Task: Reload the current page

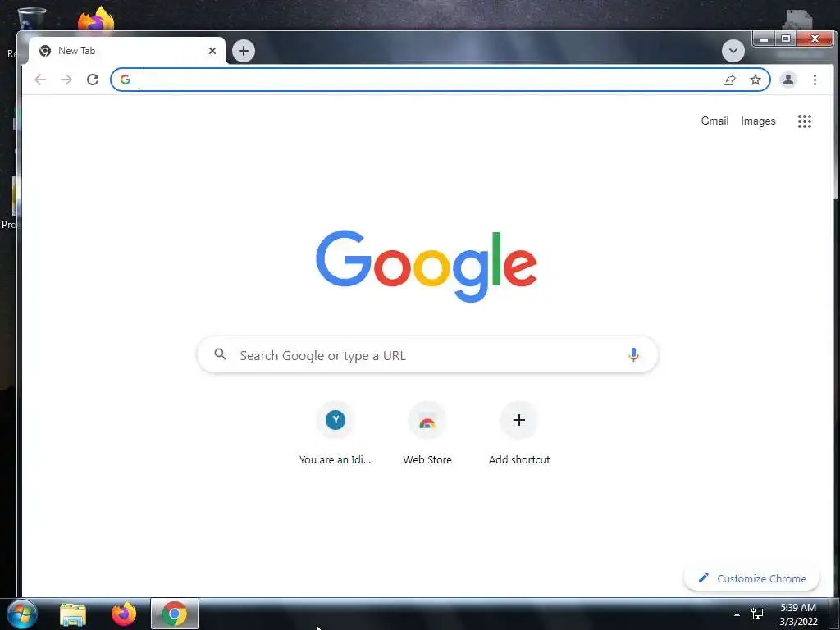Action: tap(93, 80)
